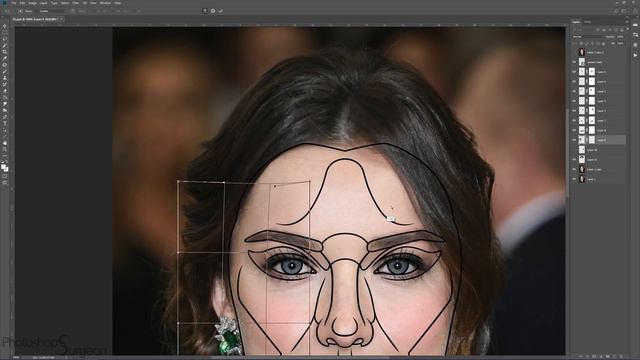
Task: Select the mask thumbnail of the highlighted layer
Action: (592, 140)
